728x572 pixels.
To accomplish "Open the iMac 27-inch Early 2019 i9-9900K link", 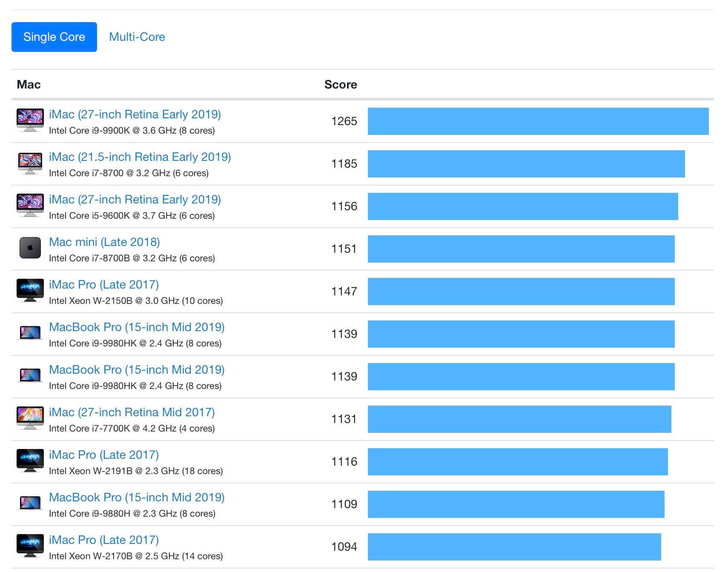I will (x=135, y=114).
